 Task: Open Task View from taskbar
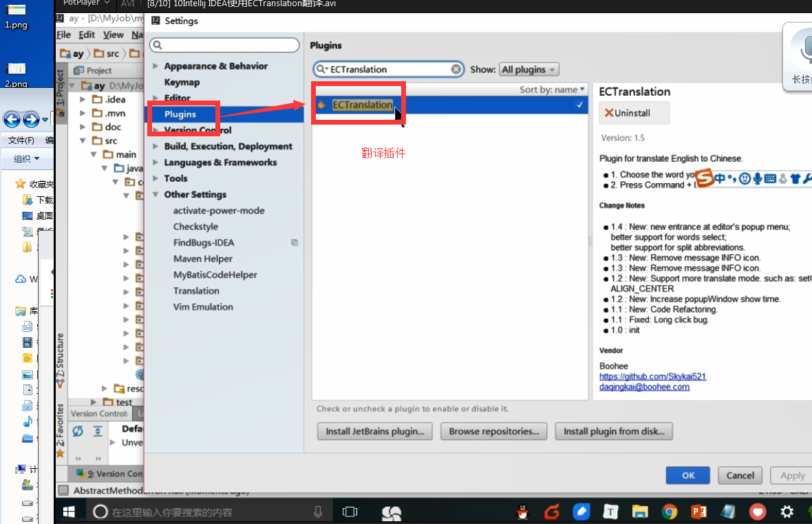[x=350, y=512]
